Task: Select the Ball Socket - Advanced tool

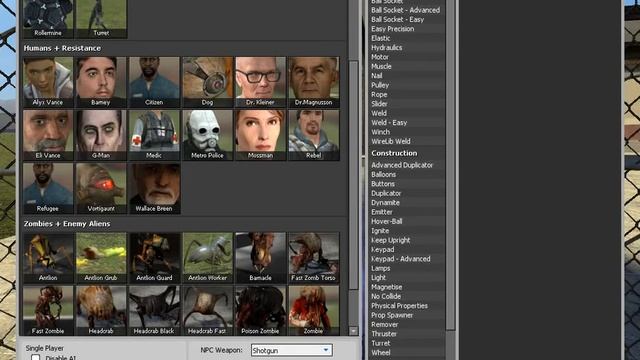Action: 406,10
